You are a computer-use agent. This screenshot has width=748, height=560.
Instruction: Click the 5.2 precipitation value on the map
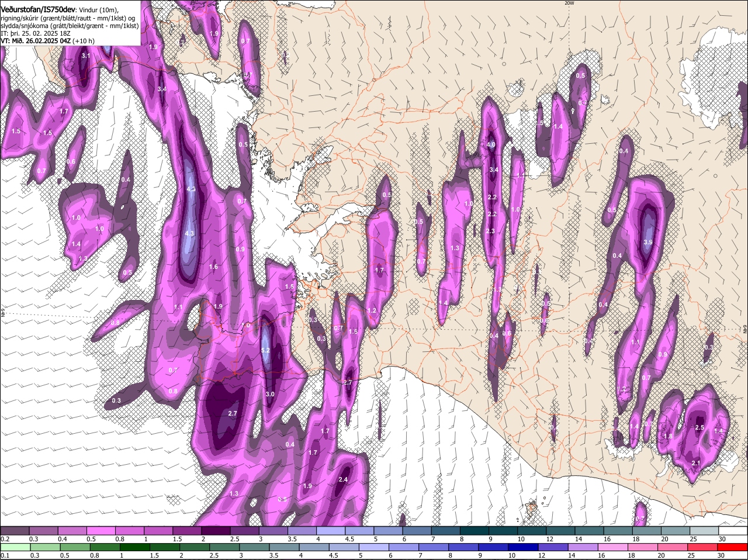pos(265,350)
